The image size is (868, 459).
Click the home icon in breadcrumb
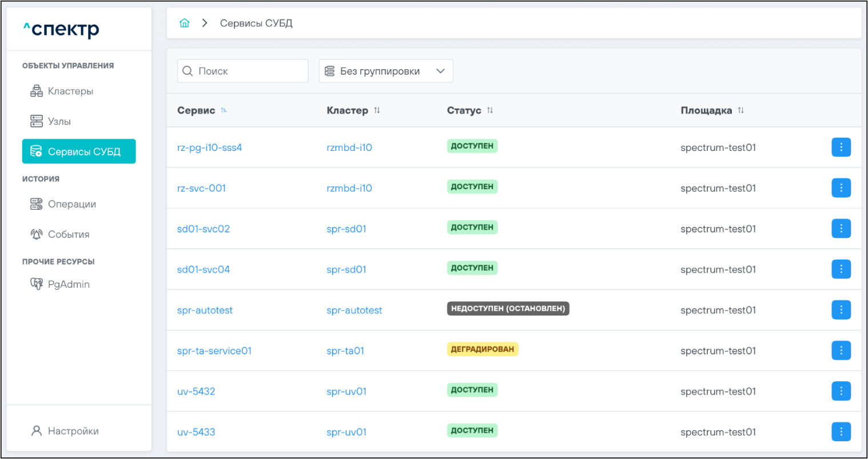tap(184, 23)
